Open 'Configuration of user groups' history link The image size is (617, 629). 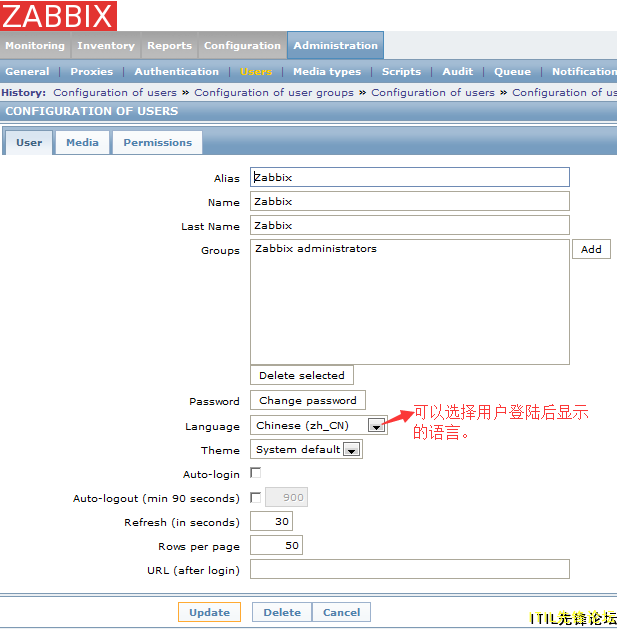(x=274, y=93)
